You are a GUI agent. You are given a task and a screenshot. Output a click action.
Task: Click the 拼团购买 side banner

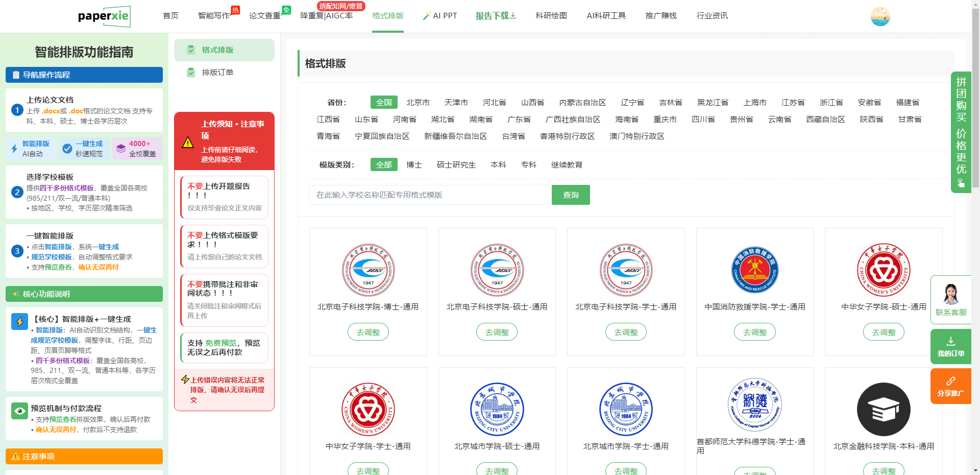point(961,132)
